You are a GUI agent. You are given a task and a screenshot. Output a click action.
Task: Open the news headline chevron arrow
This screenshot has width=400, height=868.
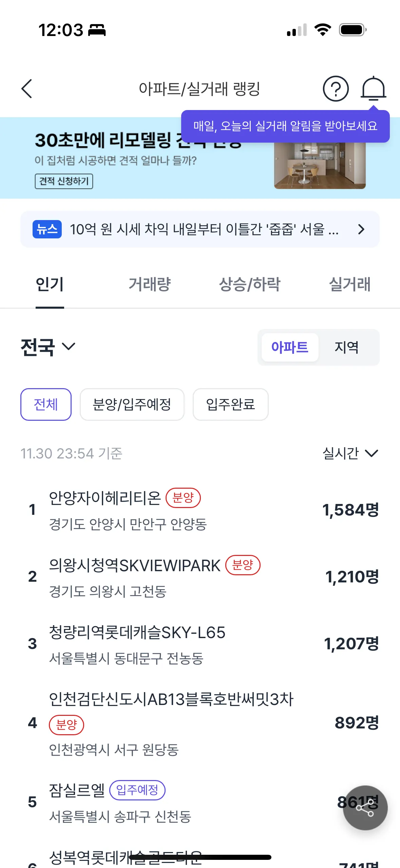pos(361,229)
